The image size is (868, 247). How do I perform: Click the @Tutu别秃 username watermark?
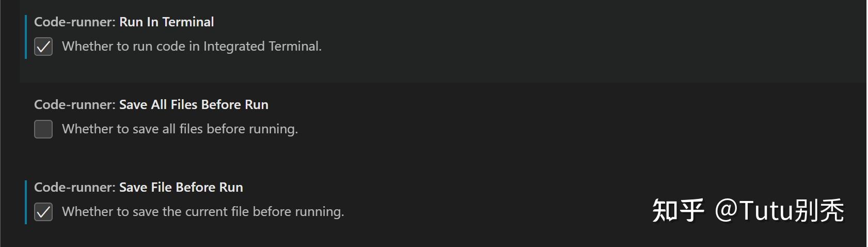[779, 211]
